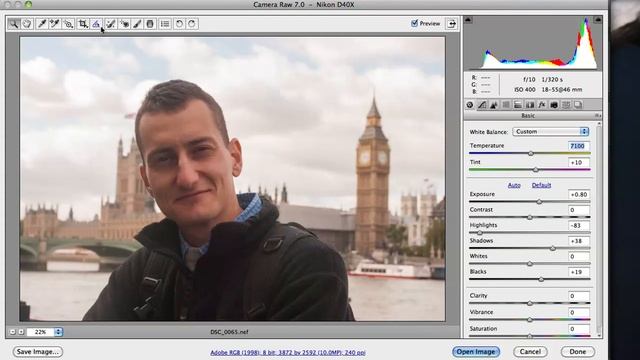The height and width of the screenshot is (360, 640).
Task: Click the Basic panel vertical scrollbar
Action: pos(599,229)
